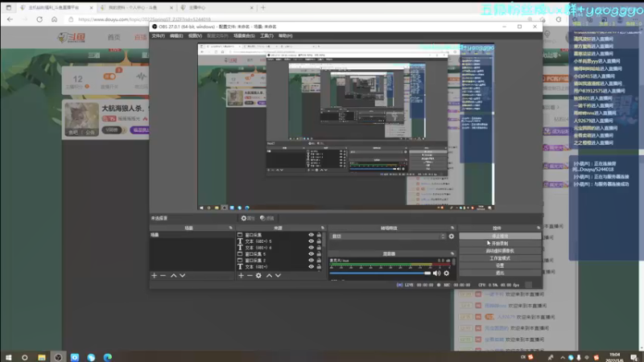Screen dimensions: 644x362
Task: Pop out the 场景 dock panel
Action: [230, 228]
